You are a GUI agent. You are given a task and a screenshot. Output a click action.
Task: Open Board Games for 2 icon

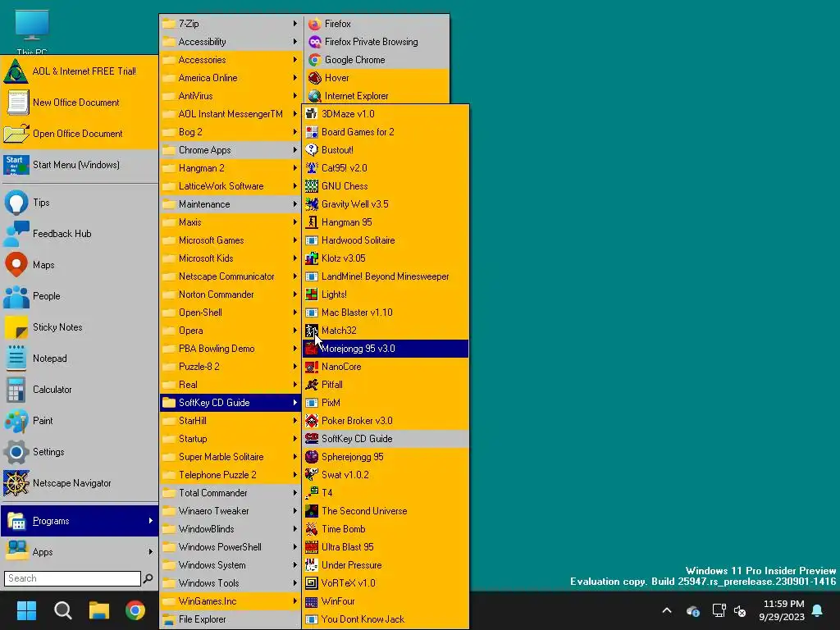(x=311, y=132)
